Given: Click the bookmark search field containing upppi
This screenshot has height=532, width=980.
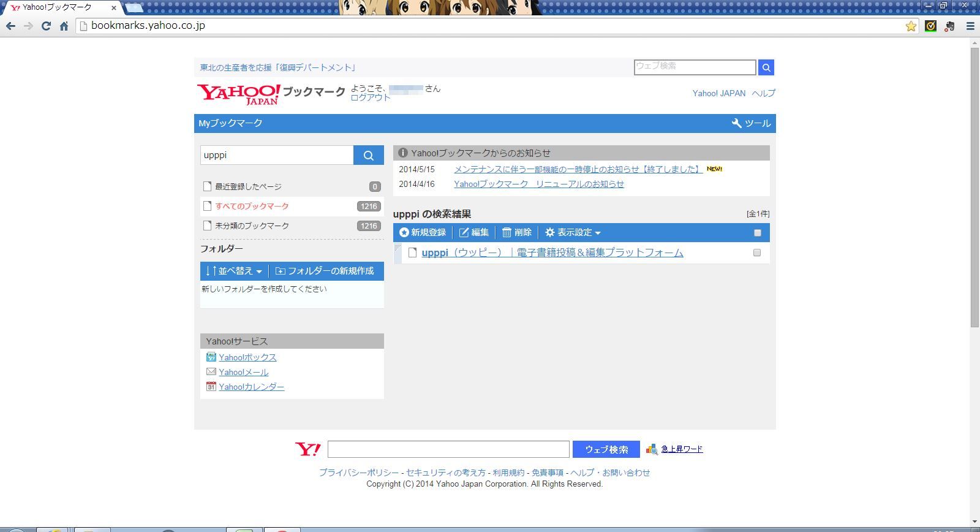Looking at the screenshot, I should coord(277,155).
